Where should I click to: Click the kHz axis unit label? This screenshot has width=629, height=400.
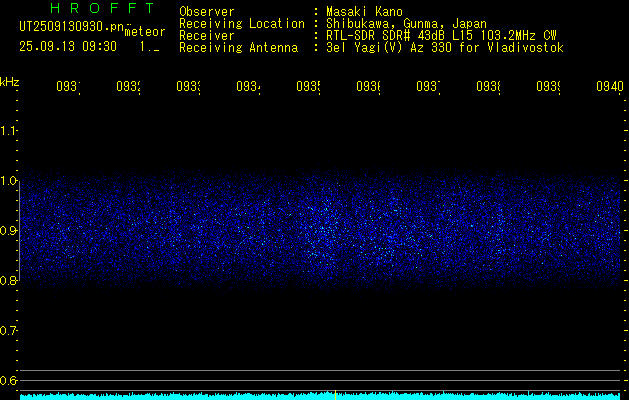coord(9,82)
